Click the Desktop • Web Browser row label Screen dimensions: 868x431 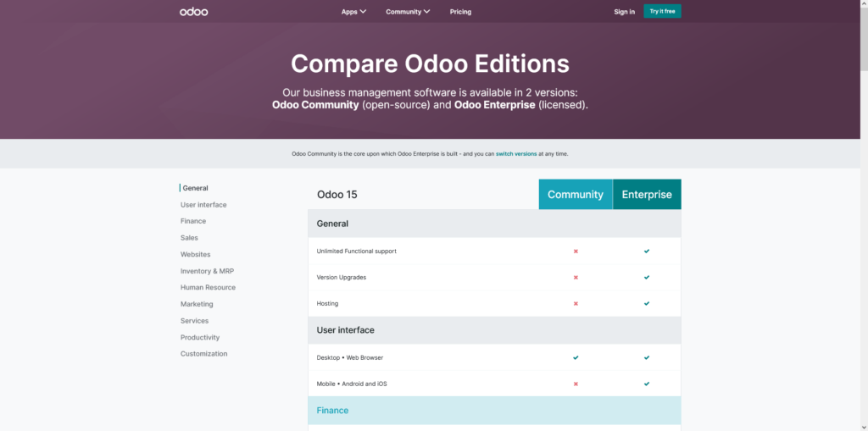(350, 358)
